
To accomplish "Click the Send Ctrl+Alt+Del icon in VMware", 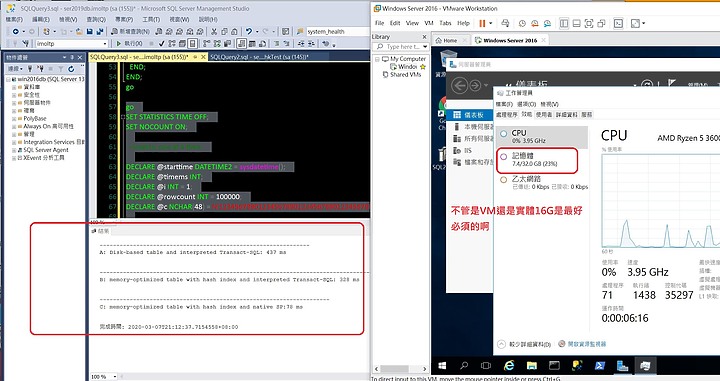I will [x=505, y=23].
